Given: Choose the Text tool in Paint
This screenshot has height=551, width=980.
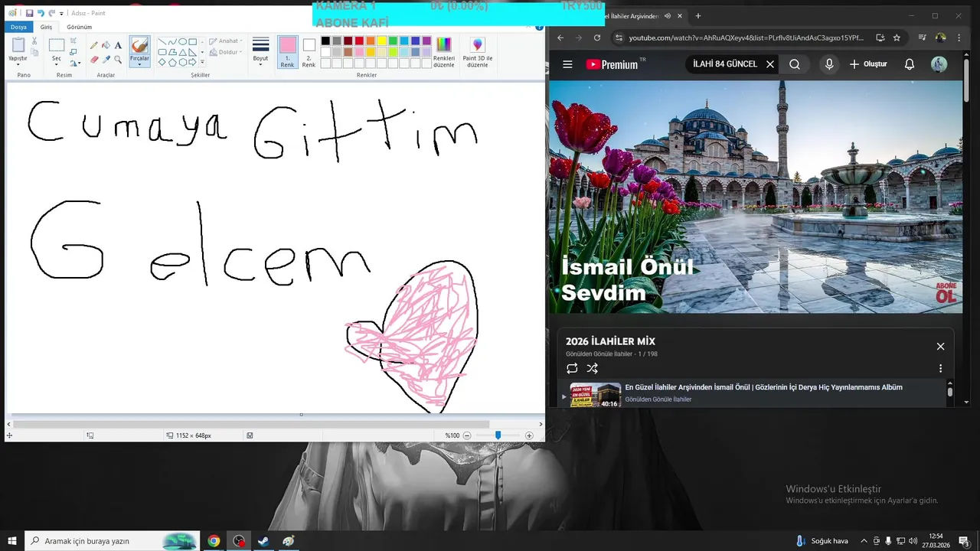Looking at the screenshot, I should click(x=118, y=46).
